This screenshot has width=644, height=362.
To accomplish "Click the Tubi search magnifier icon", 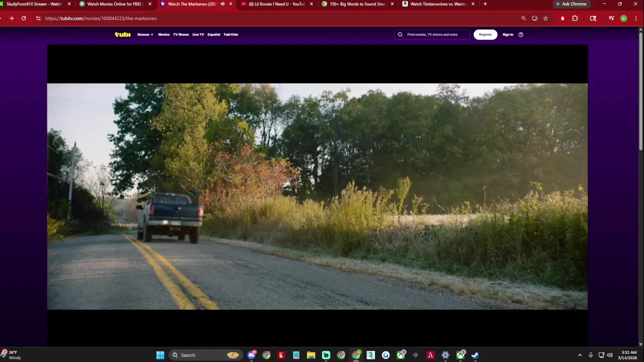I will [x=400, y=35].
